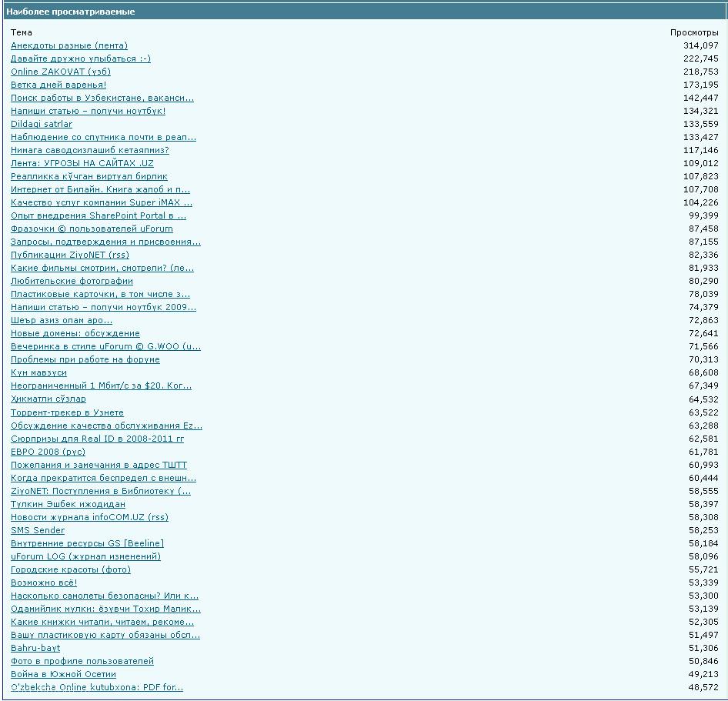
Task: Open 'Интернет от Билайн. Книга жалоб и п...' thread
Action: tap(100, 189)
